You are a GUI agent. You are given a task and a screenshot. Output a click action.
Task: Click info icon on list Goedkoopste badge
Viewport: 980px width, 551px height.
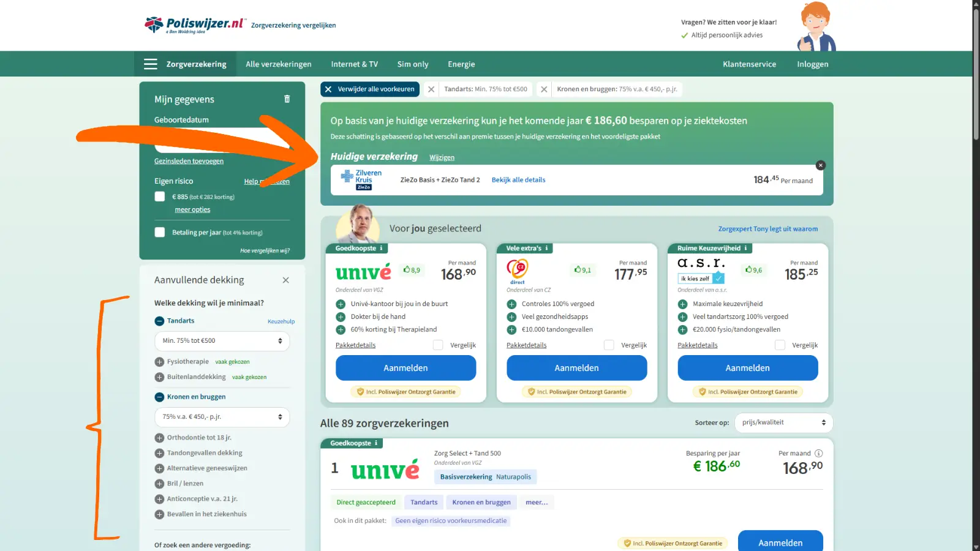click(x=376, y=443)
